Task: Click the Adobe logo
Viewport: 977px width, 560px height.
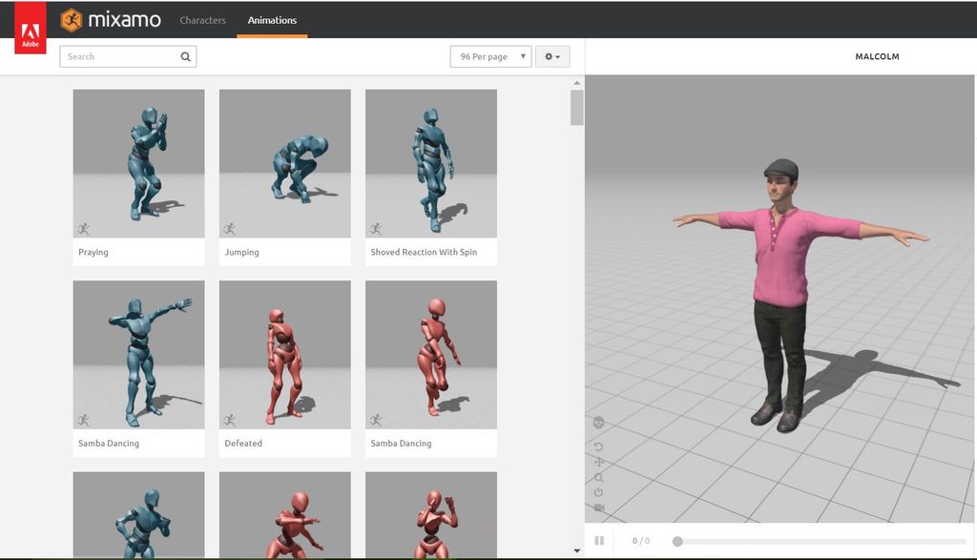Action: pyautogui.click(x=30, y=28)
